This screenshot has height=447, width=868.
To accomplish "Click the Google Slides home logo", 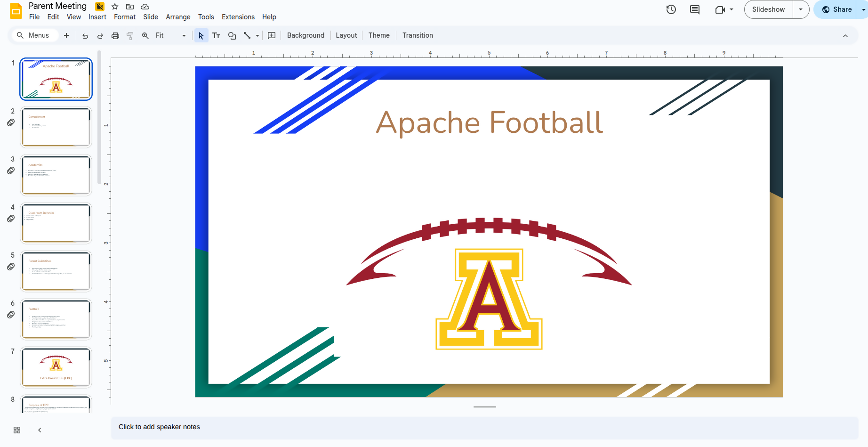I will (16, 11).
